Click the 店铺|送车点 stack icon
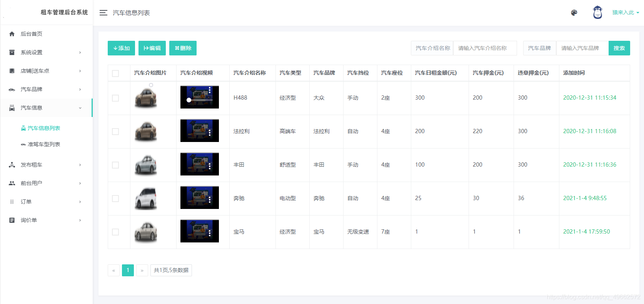 (x=12, y=71)
